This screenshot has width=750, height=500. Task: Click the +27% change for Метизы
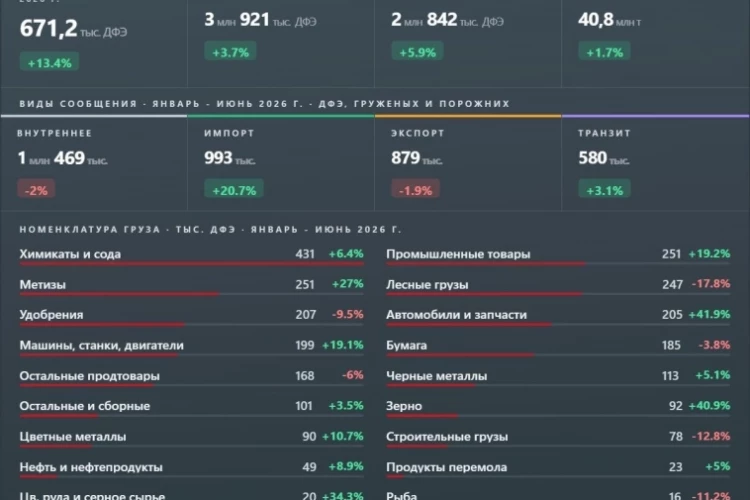347,284
